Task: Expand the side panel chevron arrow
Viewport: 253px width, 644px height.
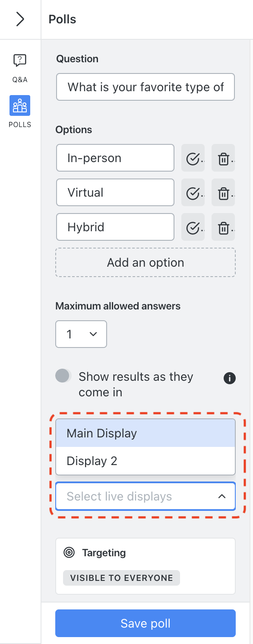Action: (20, 19)
